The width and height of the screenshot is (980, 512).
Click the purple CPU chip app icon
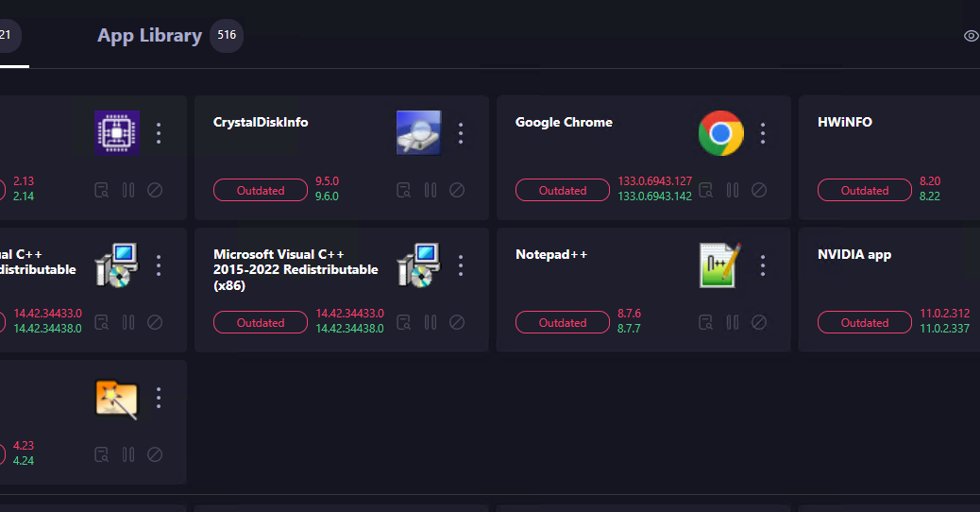point(117,132)
